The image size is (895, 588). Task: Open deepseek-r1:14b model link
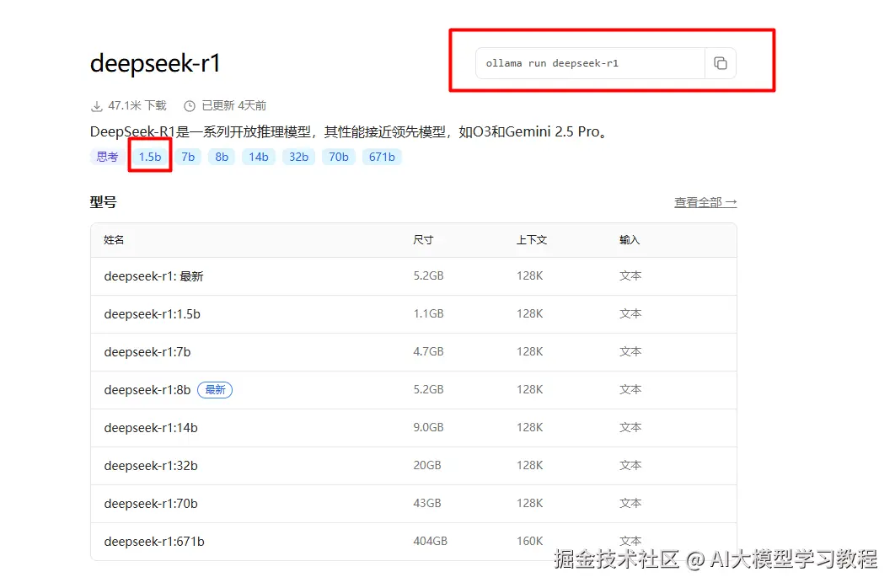[x=151, y=428]
